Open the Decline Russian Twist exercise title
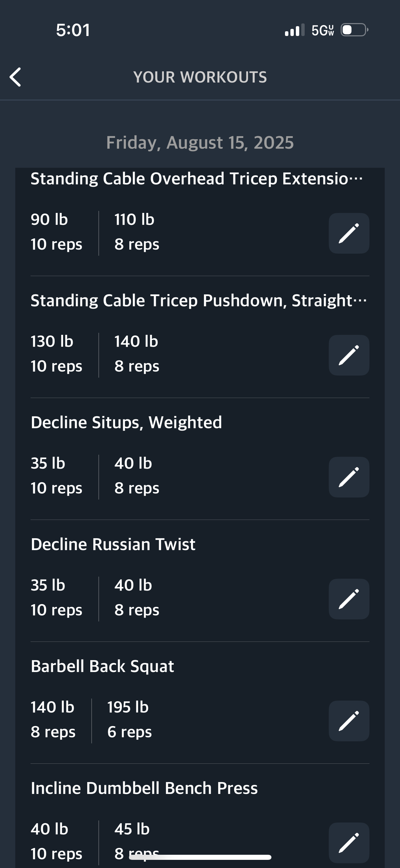Viewport: 400px width, 868px height. point(113,544)
